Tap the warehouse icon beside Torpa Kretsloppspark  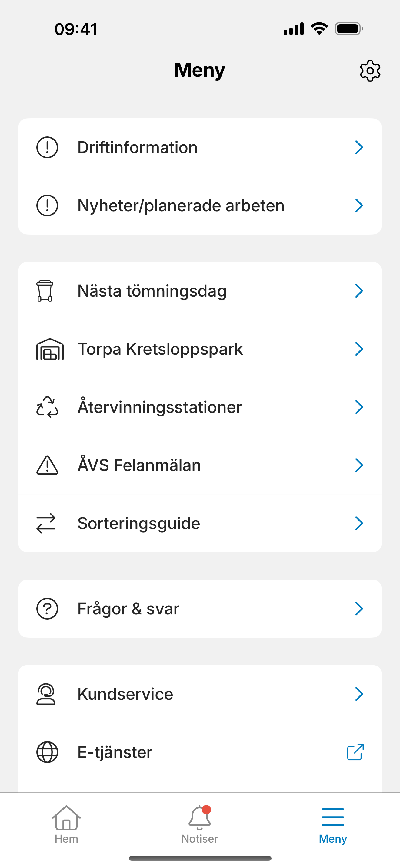(50, 349)
